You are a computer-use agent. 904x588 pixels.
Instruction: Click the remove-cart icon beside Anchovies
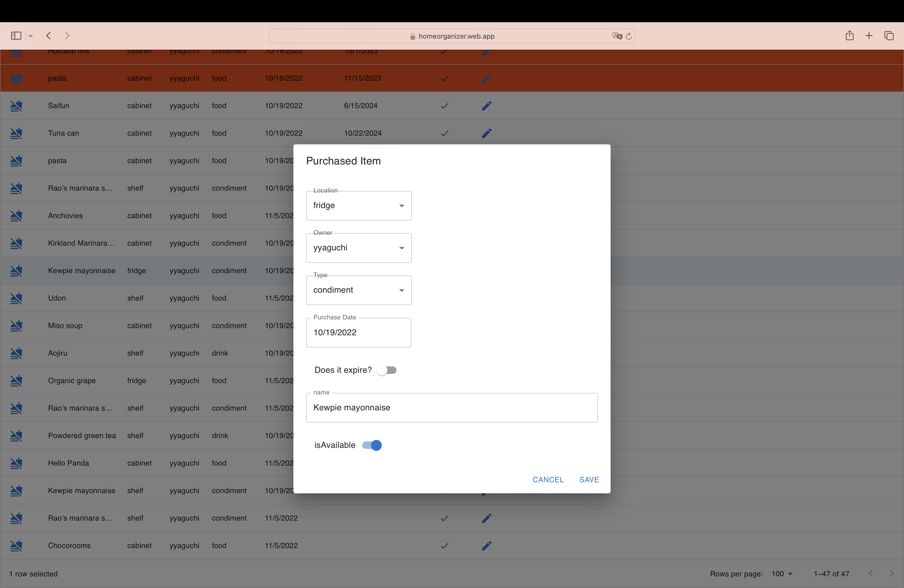16,216
